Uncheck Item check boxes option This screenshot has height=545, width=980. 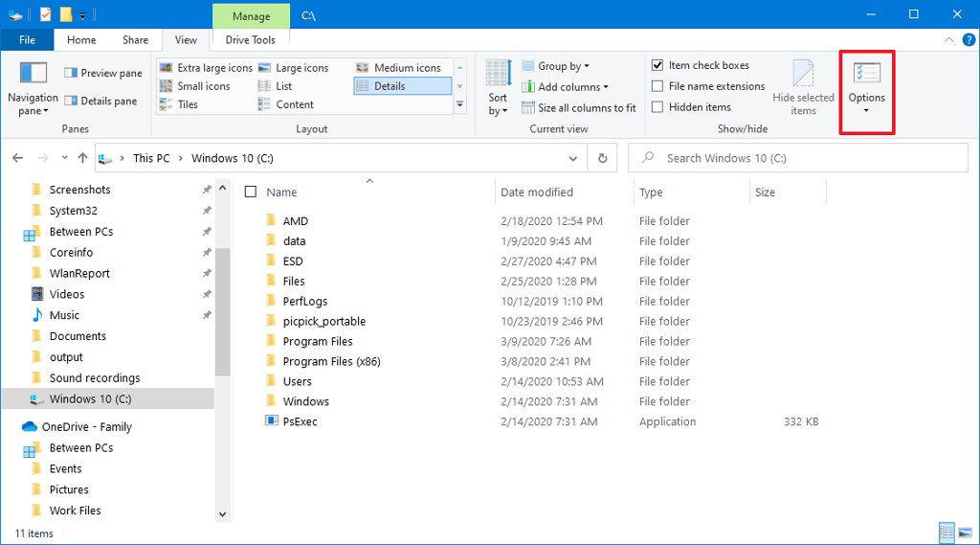click(x=657, y=65)
